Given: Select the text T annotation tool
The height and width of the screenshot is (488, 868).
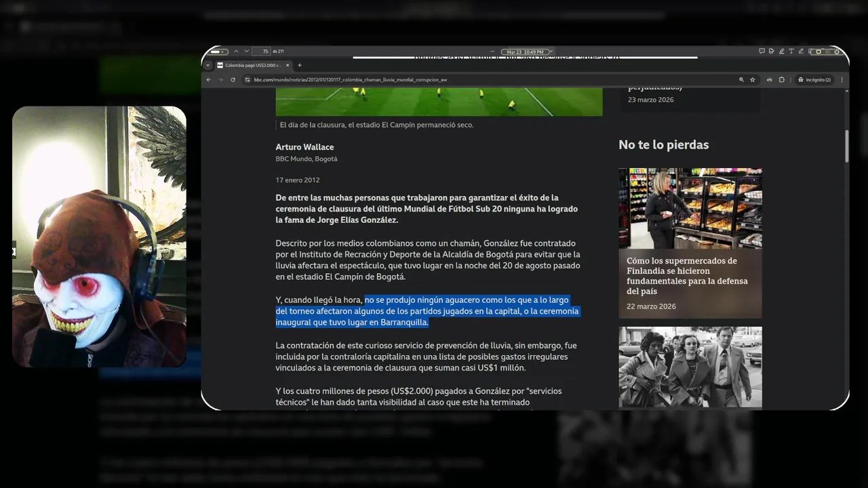Looking at the screenshot, I should tap(791, 52).
